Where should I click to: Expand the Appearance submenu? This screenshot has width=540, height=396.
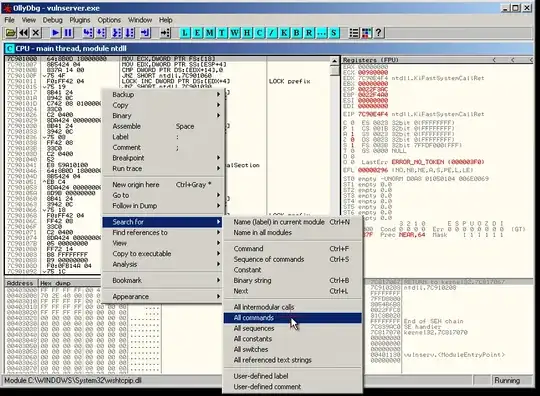click(x=164, y=296)
